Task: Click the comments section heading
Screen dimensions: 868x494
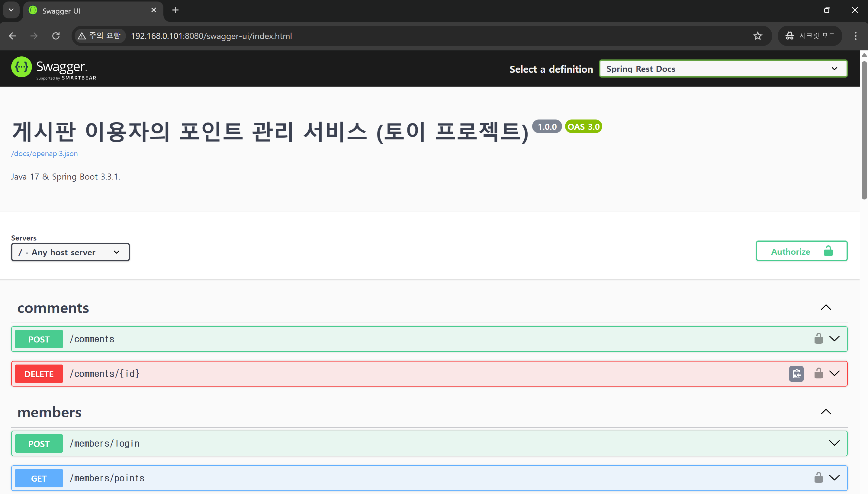Action: pyautogui.click(x=53, y=308)
